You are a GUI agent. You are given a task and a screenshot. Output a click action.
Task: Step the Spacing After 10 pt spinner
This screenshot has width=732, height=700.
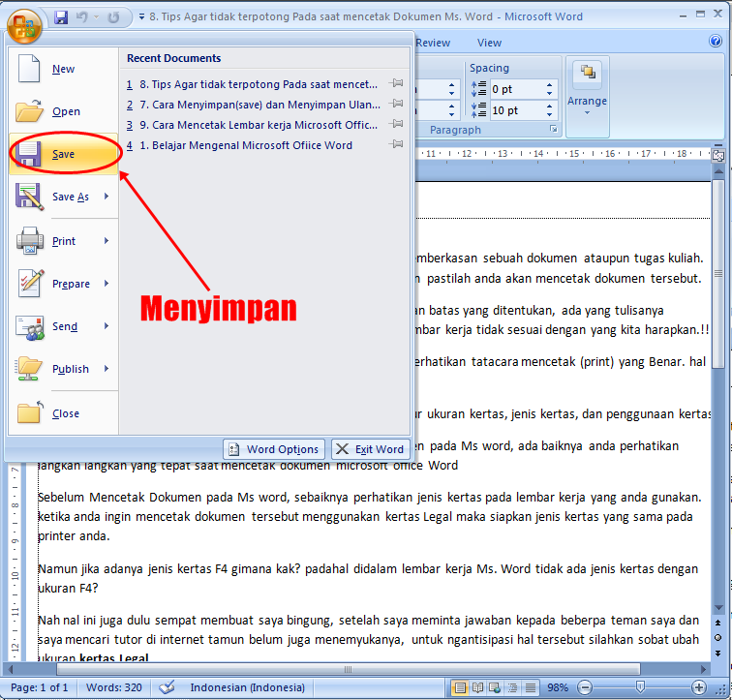click(549, 110)
